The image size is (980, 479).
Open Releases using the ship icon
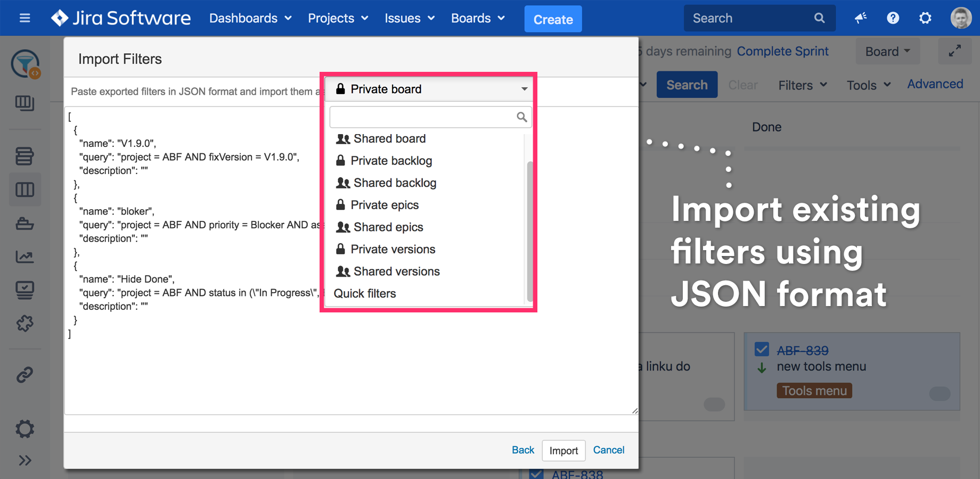pyautogui.click(x=25, y=224)
